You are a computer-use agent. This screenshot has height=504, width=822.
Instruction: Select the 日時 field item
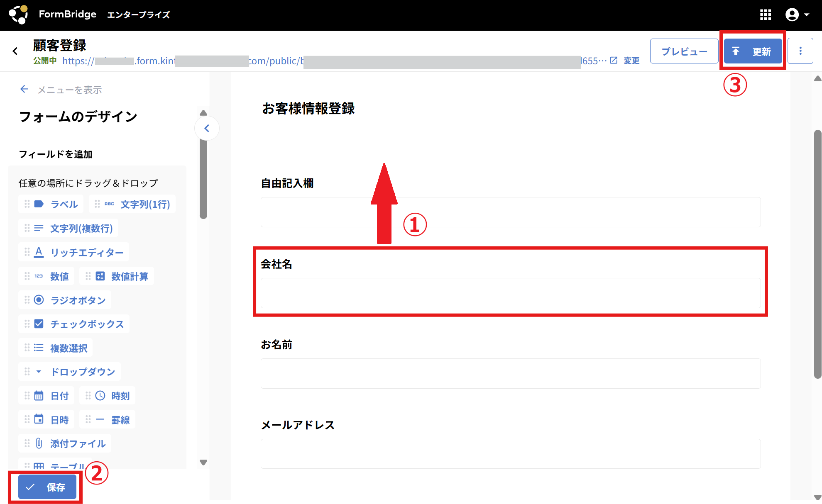[x=46, y=420]
